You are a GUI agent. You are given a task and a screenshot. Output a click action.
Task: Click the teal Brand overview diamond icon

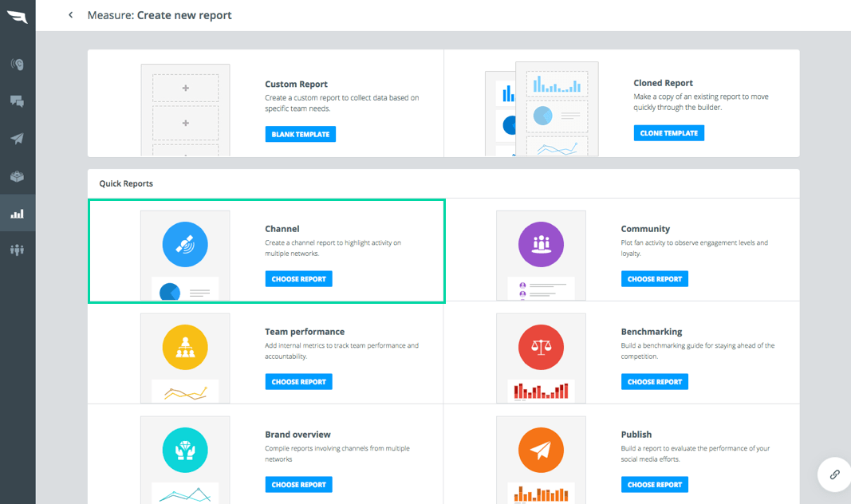coord(185,450)
